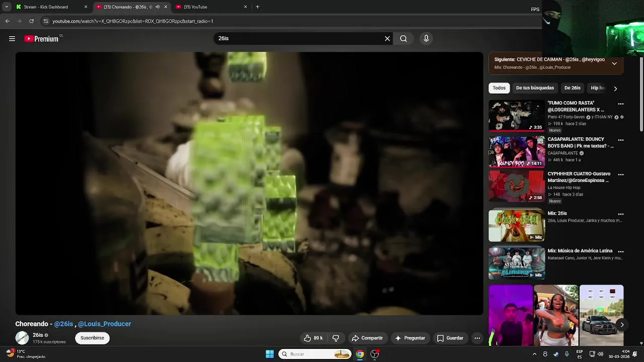Open options menu for CASAPARLANTE video
Screen dimensions: 644x362
click(x=620, y=140)
